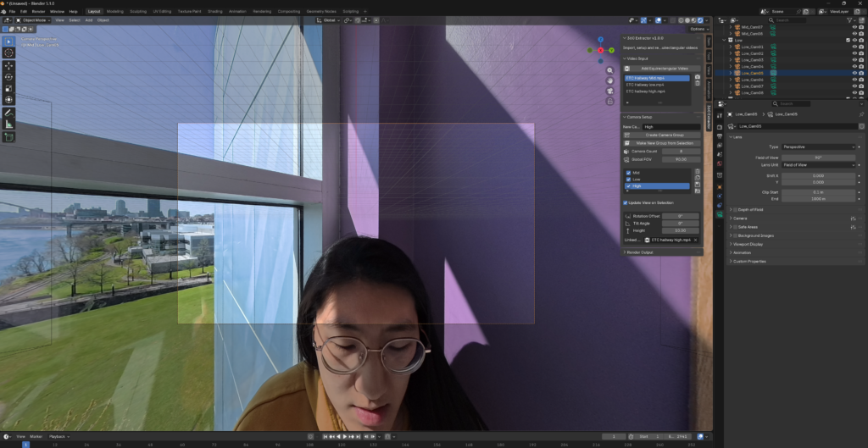Hide Low_Cam01 with its eye icon
The height and width of the screenshot is (448, 868).
[854, 47]
